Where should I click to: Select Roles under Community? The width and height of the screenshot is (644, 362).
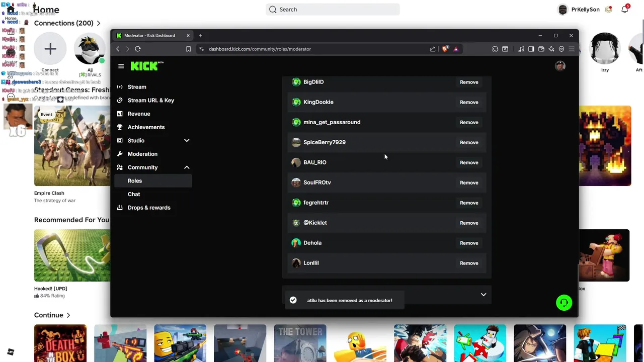pos(153,180)
